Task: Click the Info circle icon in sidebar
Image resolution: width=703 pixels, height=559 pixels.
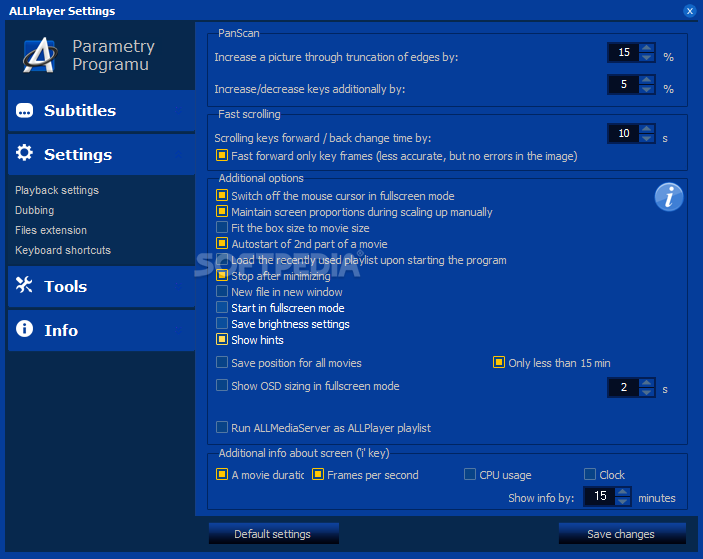Action: pos(24,329)
